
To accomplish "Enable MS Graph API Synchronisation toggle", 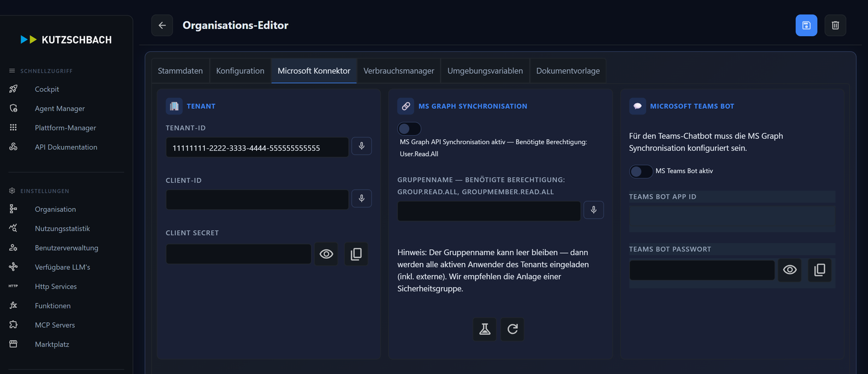I will [x=409, y=129].
